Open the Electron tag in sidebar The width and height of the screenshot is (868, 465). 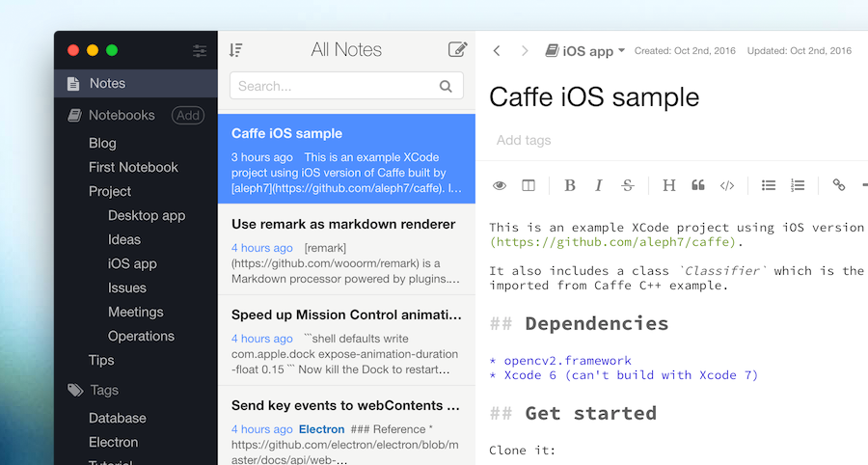(x=114, y=442)
